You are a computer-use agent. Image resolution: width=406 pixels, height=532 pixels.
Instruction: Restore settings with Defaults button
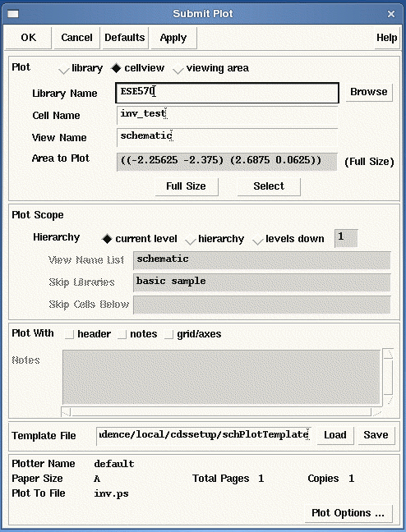tap(125, 37)
